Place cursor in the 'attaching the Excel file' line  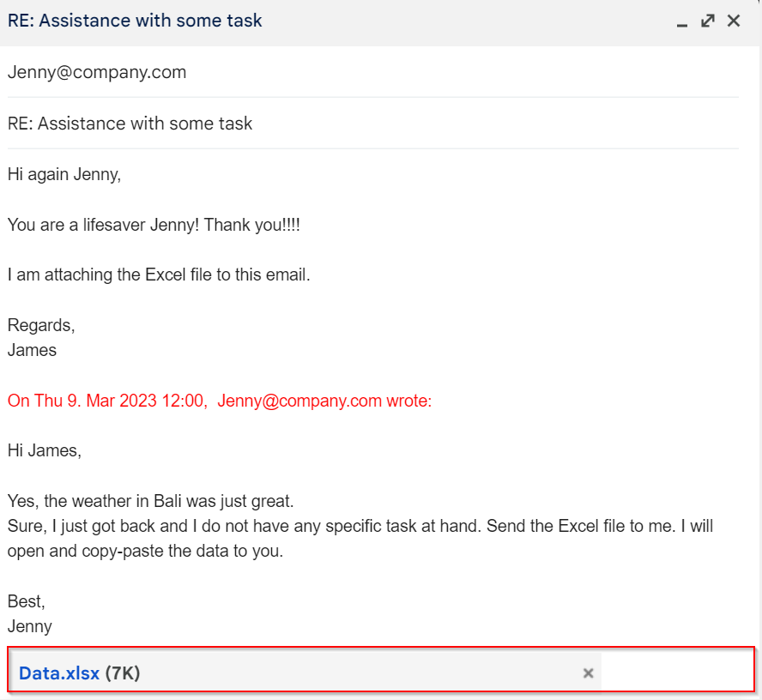(x=159, y=275)
